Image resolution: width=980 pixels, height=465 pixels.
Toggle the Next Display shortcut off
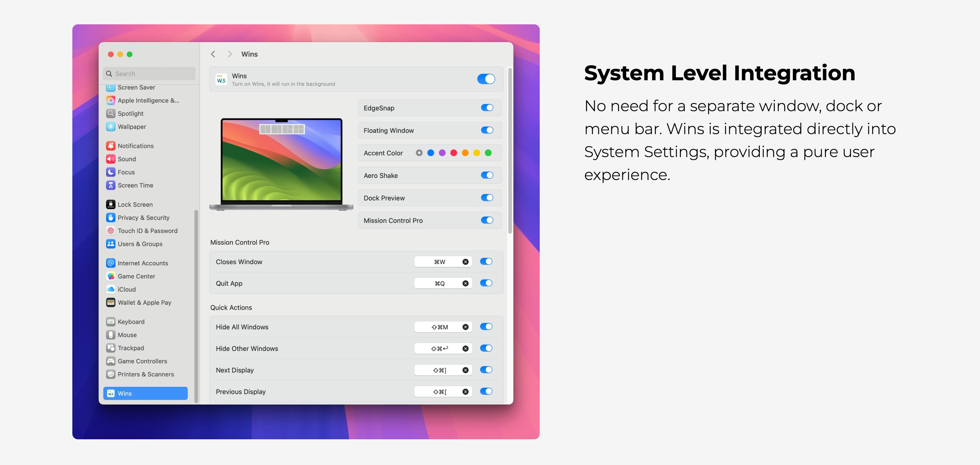click(486, 369)
